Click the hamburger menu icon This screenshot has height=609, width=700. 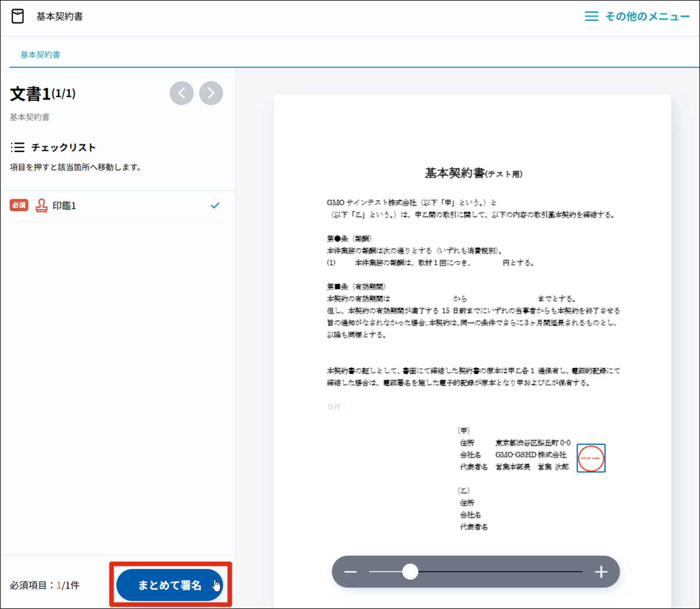(591, 16)
